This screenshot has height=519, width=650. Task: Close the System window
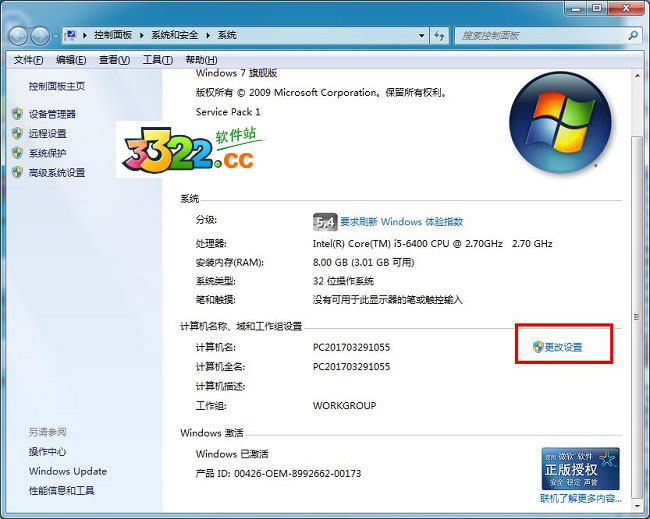[x=626, y=8]
